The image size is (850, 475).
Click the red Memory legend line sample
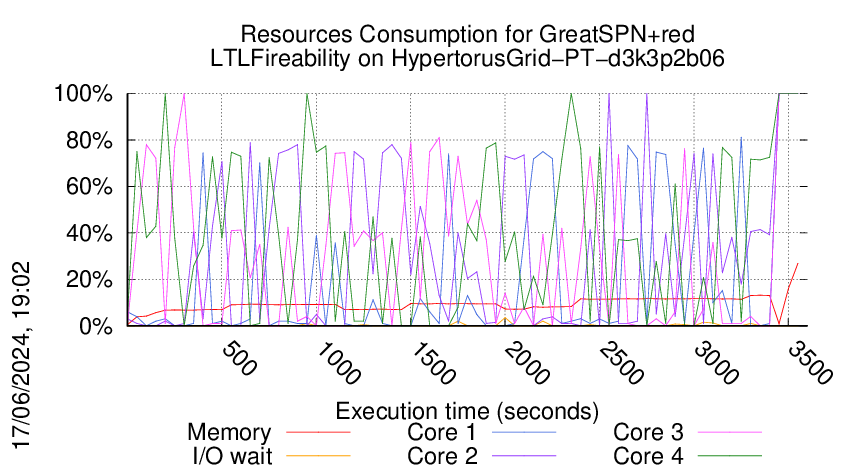[x=318, y=432]
